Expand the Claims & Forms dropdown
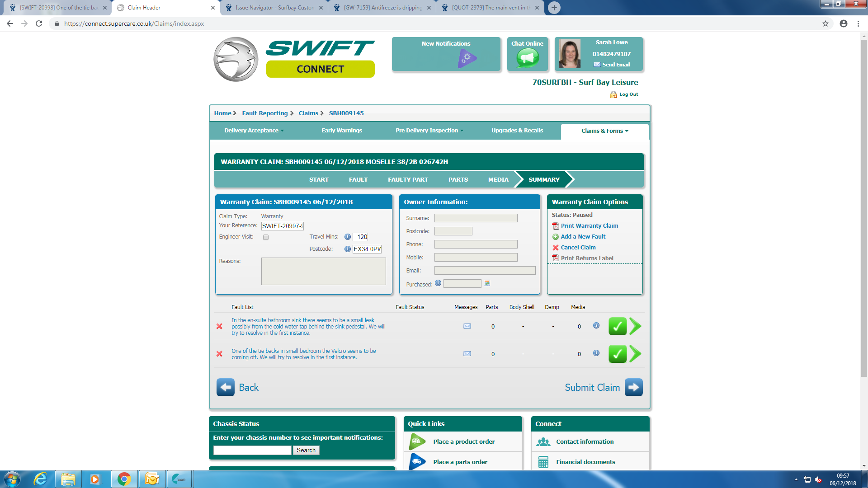Screen dimensions: 868x488 coord(604,131)
